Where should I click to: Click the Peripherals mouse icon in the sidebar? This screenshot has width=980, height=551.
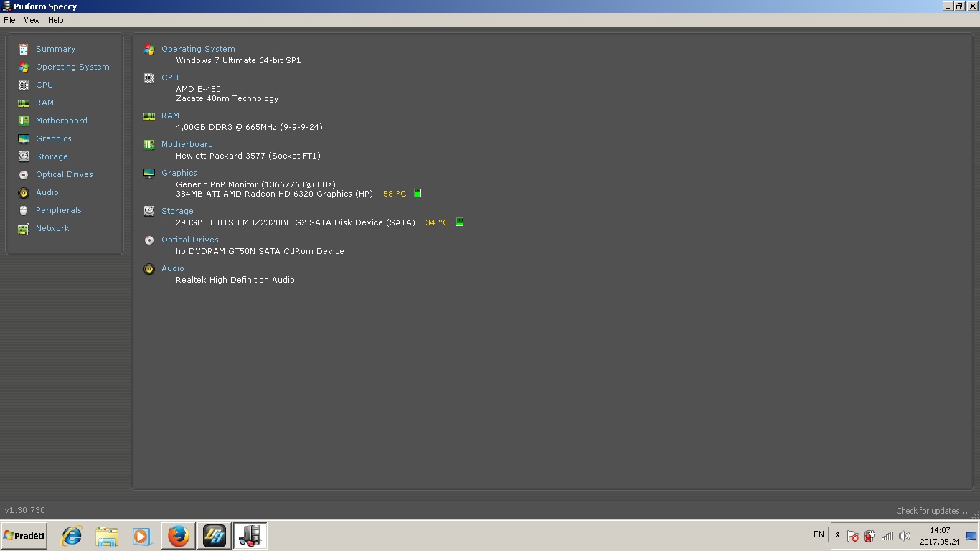24,210
